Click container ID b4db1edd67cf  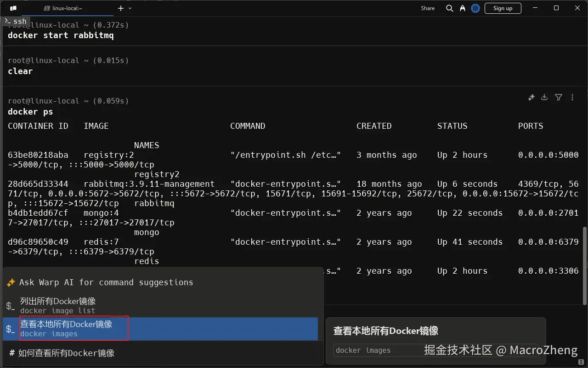(38, 213)
